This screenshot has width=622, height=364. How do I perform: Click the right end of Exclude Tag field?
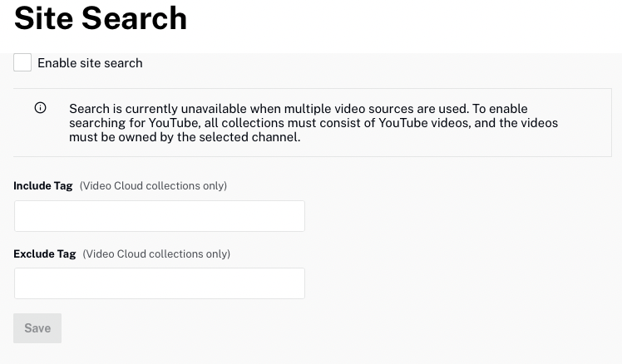coord(295,283)
